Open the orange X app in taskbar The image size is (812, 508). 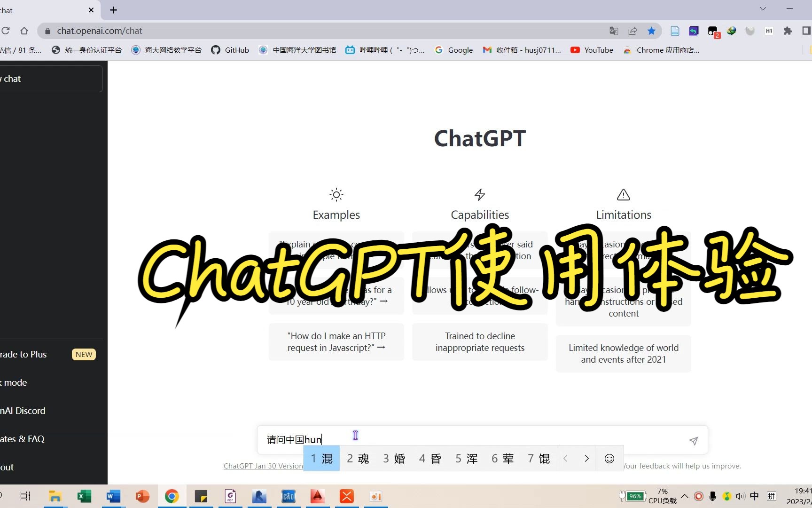click(x=346, y=496)
